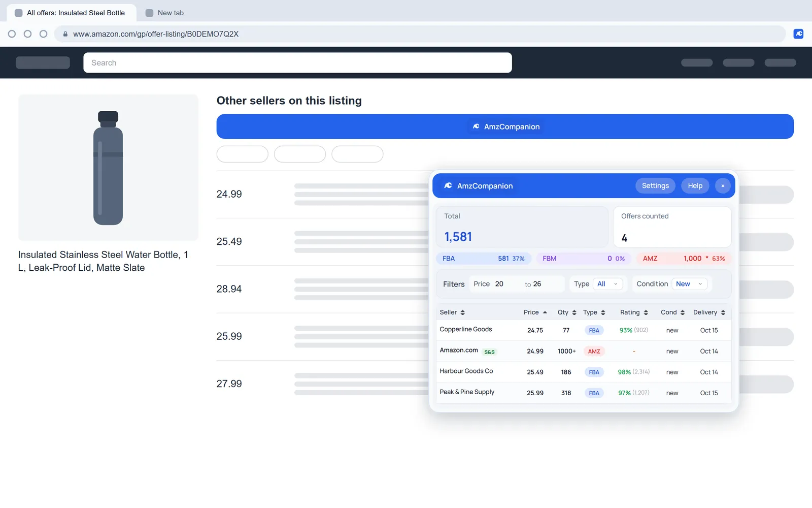812x508 pixels.
Task: Select the Harbour Goods Co seller name
Action: [x=466, y=371]
